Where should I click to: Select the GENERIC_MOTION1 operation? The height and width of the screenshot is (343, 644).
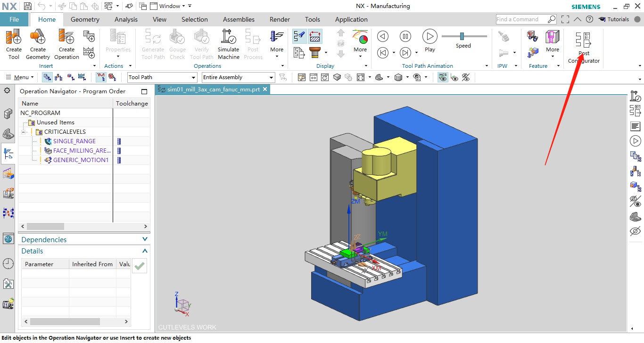click(x=81, y=160)
